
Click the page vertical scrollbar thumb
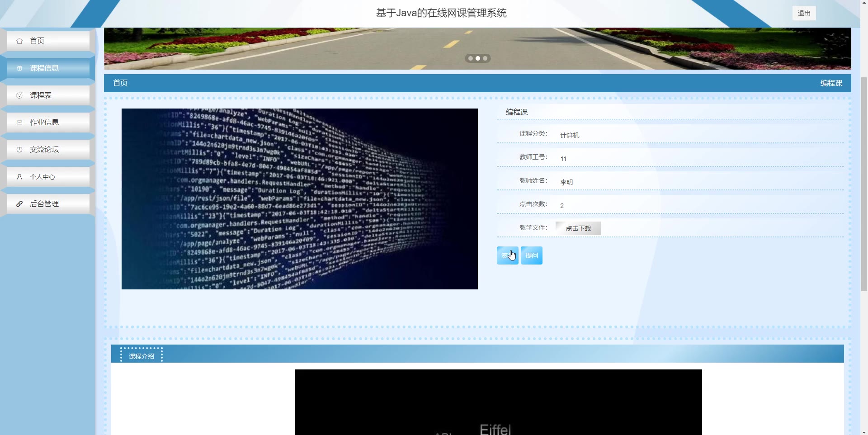pos(864,184)
